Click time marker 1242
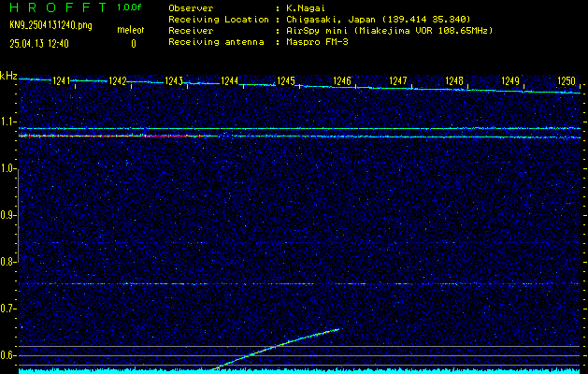 click(x=118, y=80)
